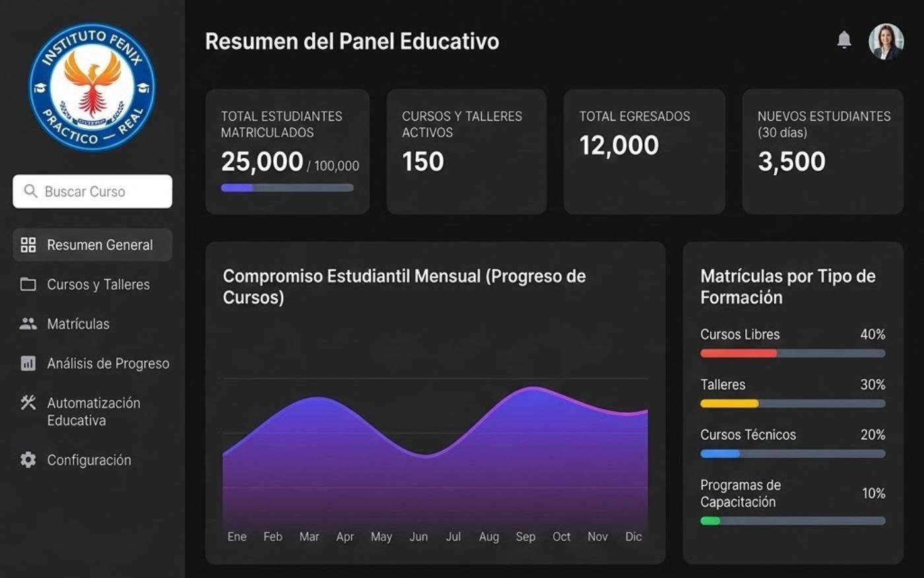The width and height of the screenshot is (924, 578).
Task: Click the Automatización Educativa tools icon
Action: (x=28, y=403)
